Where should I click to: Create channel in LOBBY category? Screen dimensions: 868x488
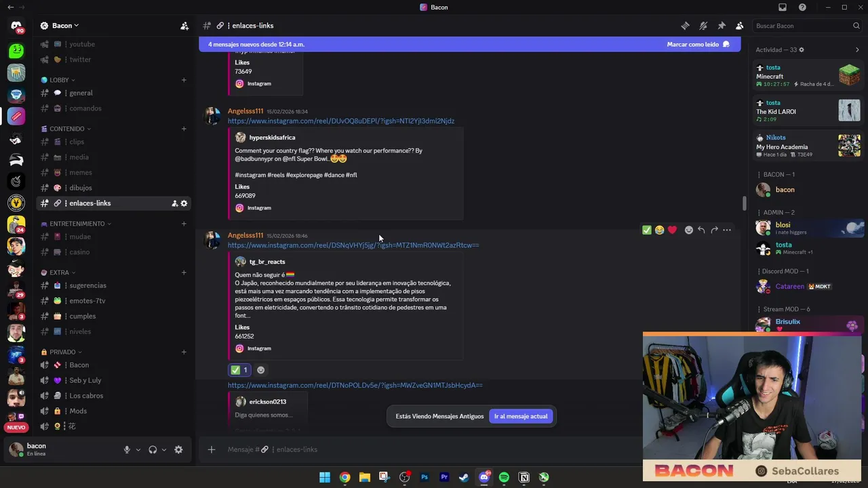pyautogui.click(x=184, y=80)
